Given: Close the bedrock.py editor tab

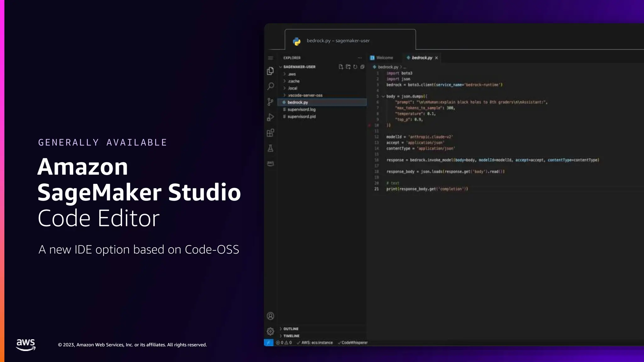Looking at the screenshot, I should tap(436, 58).
